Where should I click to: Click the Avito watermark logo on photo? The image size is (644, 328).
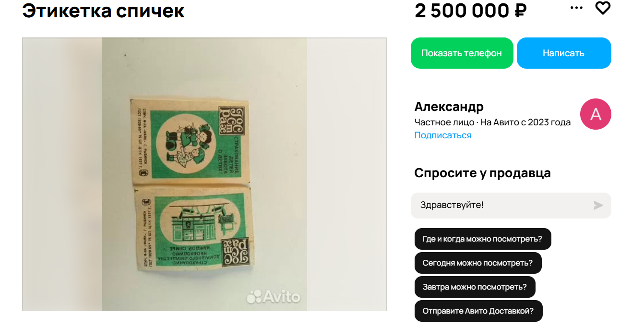[x=273, y=296]
